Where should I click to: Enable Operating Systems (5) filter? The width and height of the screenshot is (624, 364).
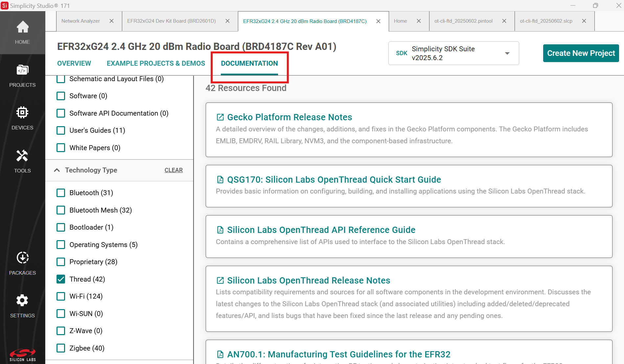[61, 245]
